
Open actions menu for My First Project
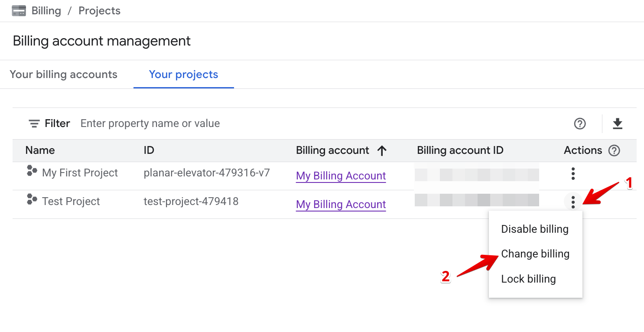pyautogui.click(x=573, y=174)
